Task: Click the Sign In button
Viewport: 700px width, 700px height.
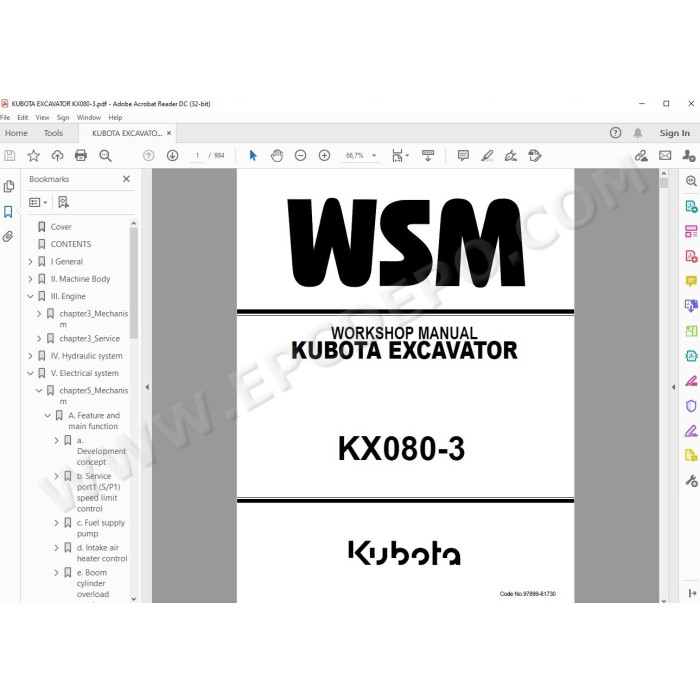Action: point(675,133)
